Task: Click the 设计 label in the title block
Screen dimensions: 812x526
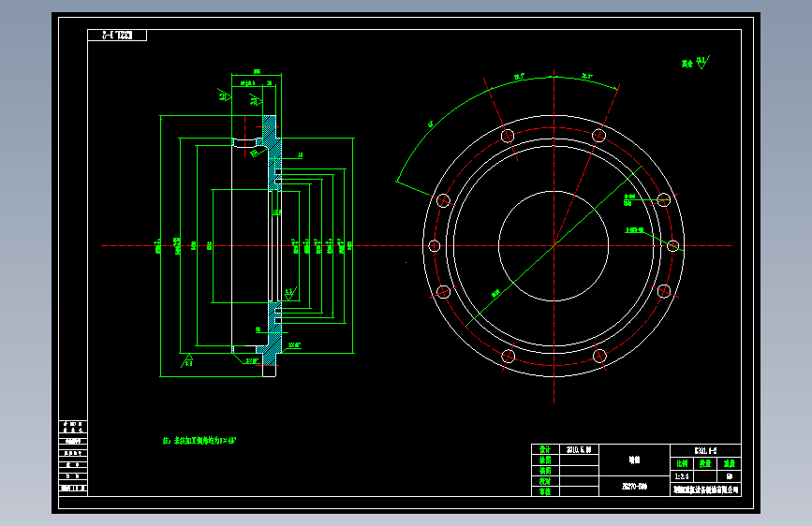Action: click(545, 449)
